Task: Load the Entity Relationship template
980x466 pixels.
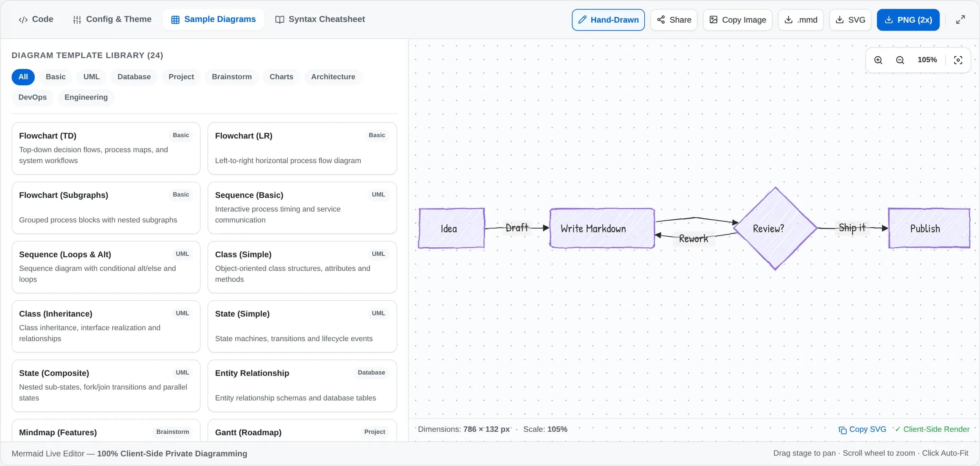Action: point(302,386)
